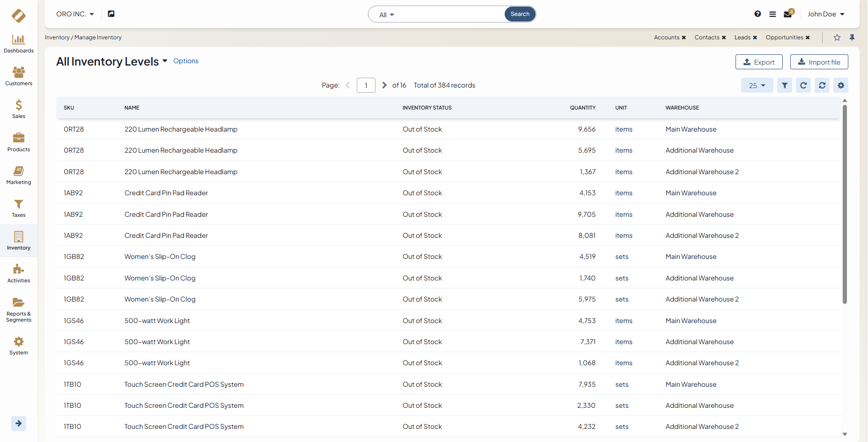The image size is (868, 442).
Task: Pin the current page
Action: click(852, 37)
